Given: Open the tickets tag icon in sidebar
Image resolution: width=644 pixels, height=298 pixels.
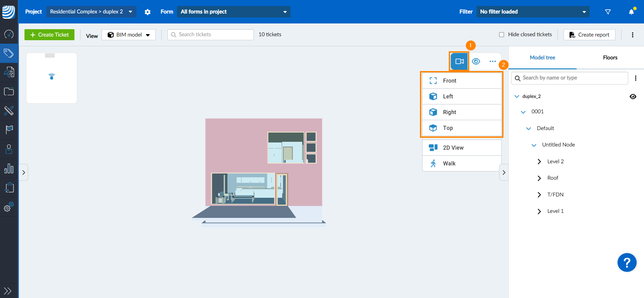Looking at the screenshot, I should coord(9,53).
